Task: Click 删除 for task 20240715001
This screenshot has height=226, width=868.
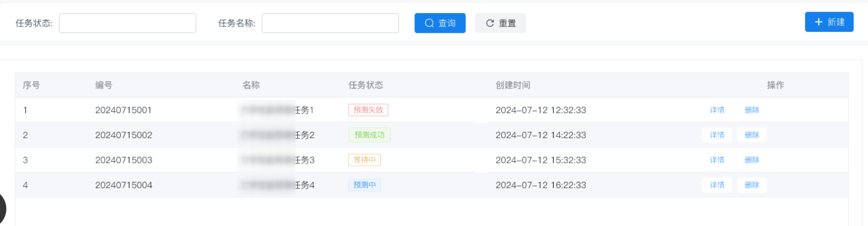Action: (752, 110)
